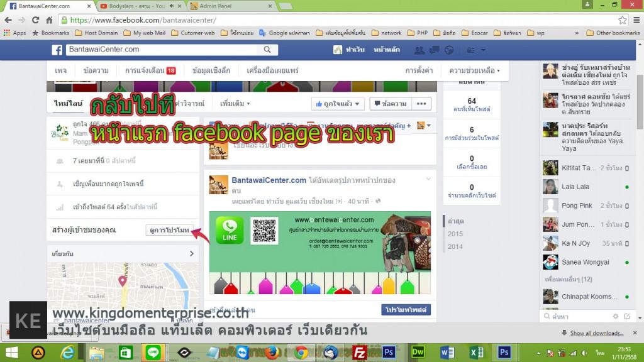Open Word from the taskbar
The width and height of the screenshot is (644, 362).
pos(448,353)
